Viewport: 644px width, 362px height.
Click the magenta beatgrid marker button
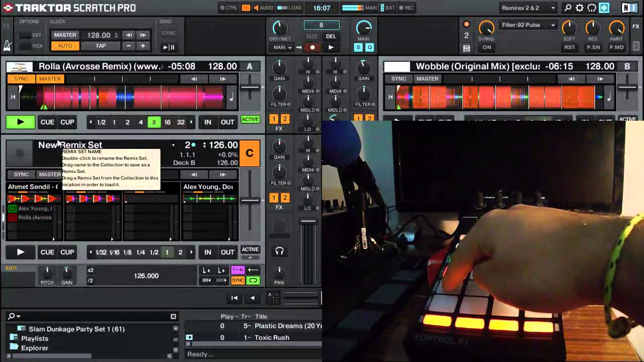237,270
